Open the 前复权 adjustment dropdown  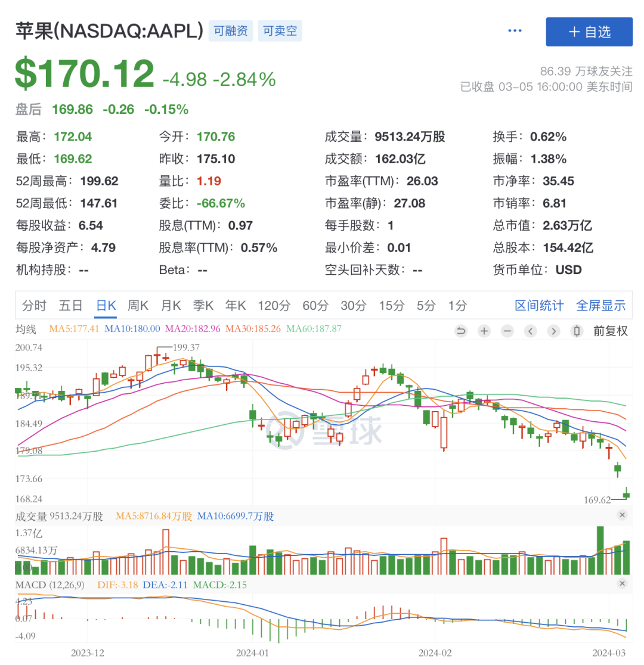pyautogui.click(x=611, y=331)
